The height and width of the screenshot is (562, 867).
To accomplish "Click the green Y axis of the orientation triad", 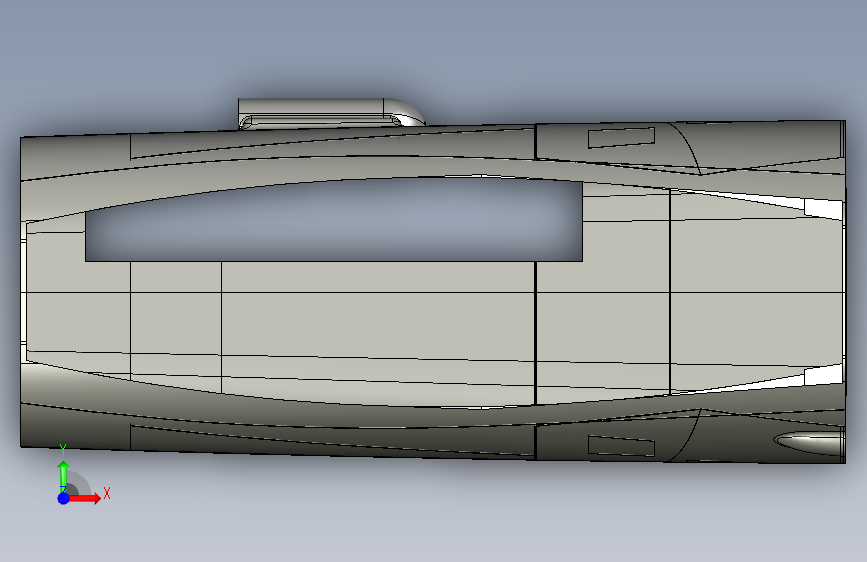I will pos(63,475).
